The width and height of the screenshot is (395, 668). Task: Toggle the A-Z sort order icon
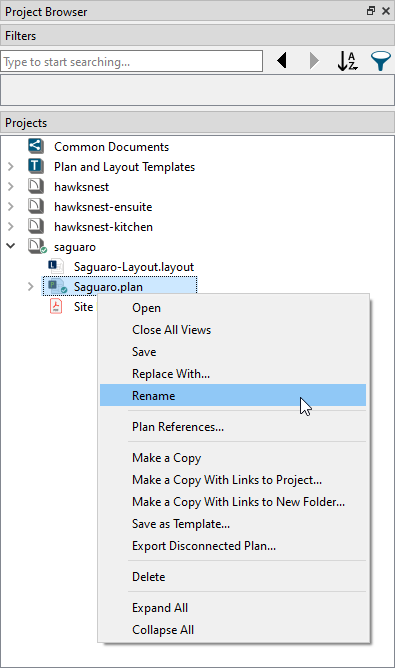coord(348,61)
